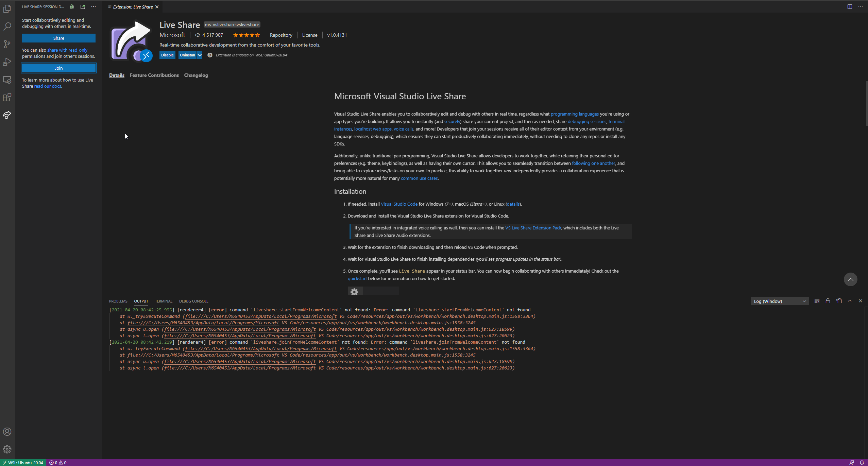The image size is (868, 466).
Task: Open extension settings gear next to Uninstall
Action: click(x=210, y=55)
